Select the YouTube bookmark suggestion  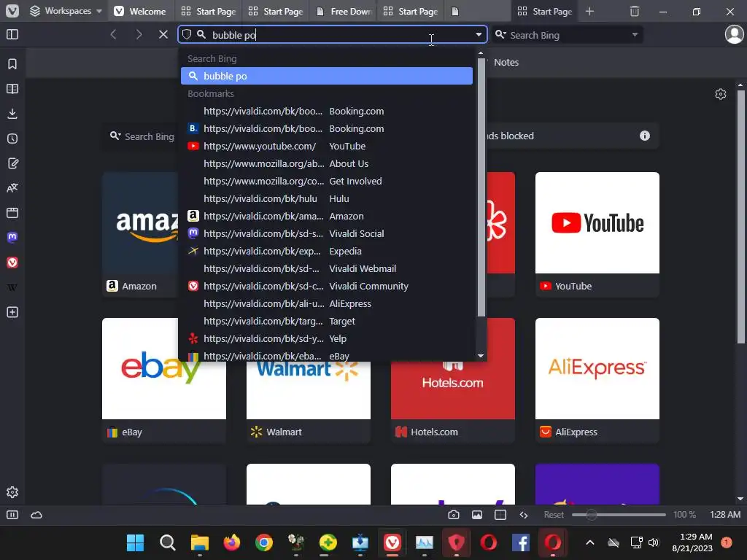pos(327,146)
